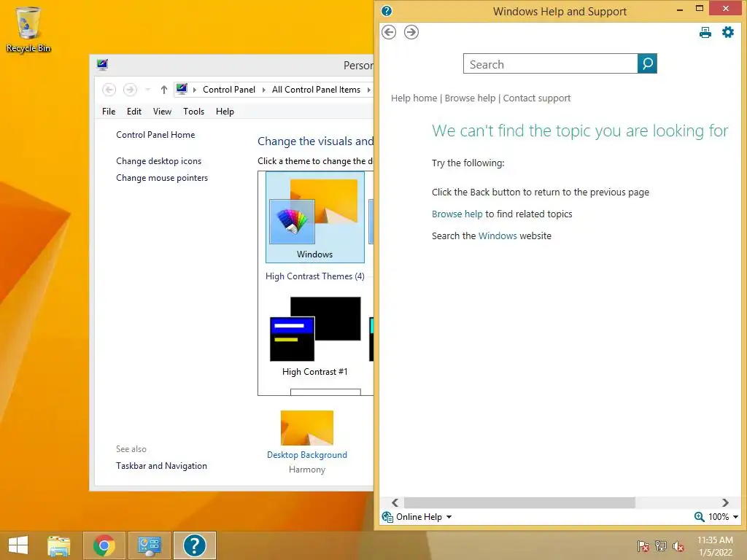Viewport: 747px width, 560px height.
Task: Open the File menu
Action: pyautogui.click(x=109, y=112)
